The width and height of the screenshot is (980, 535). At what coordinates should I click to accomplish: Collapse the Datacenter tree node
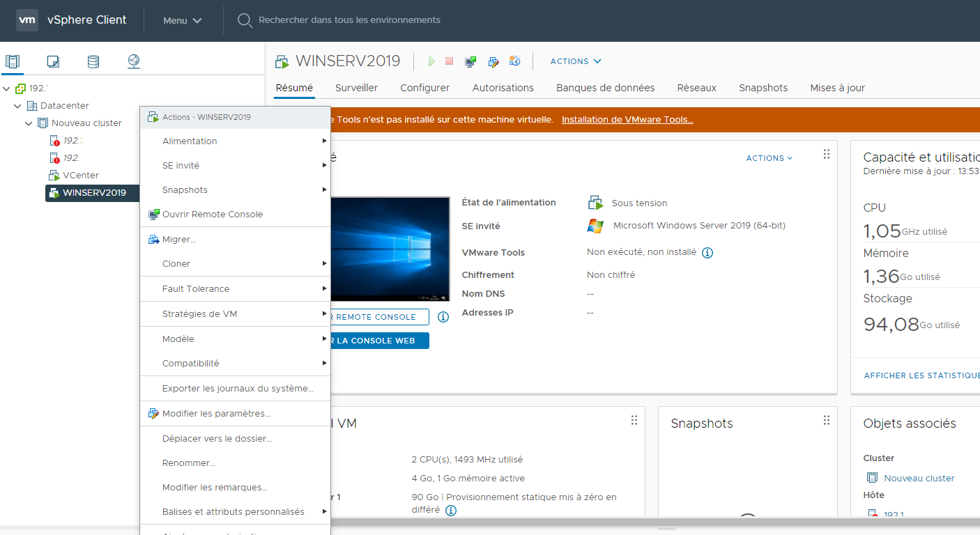pyautogui.click(x=18, y=106)
